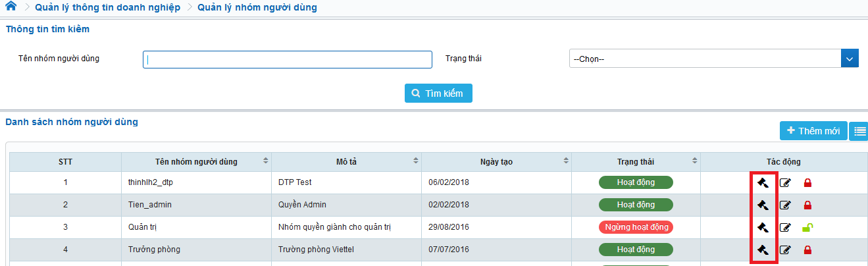Sort the table by Ngày tạo column
The width and height of the screenshot is (868, 266).
pos(566,161)
